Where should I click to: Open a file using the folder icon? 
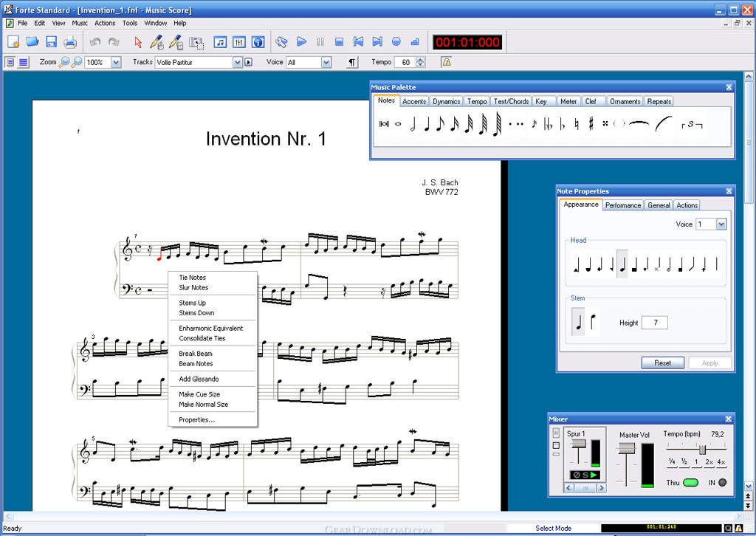(x=32, y=42)
